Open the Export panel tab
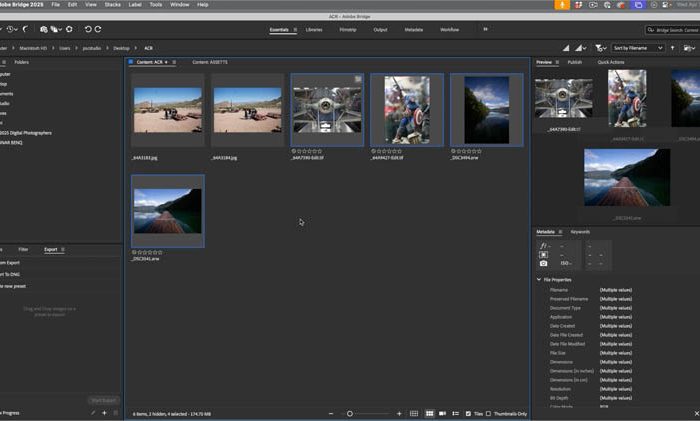The height and width of the screenshot is (421, 700). [50, 250]
